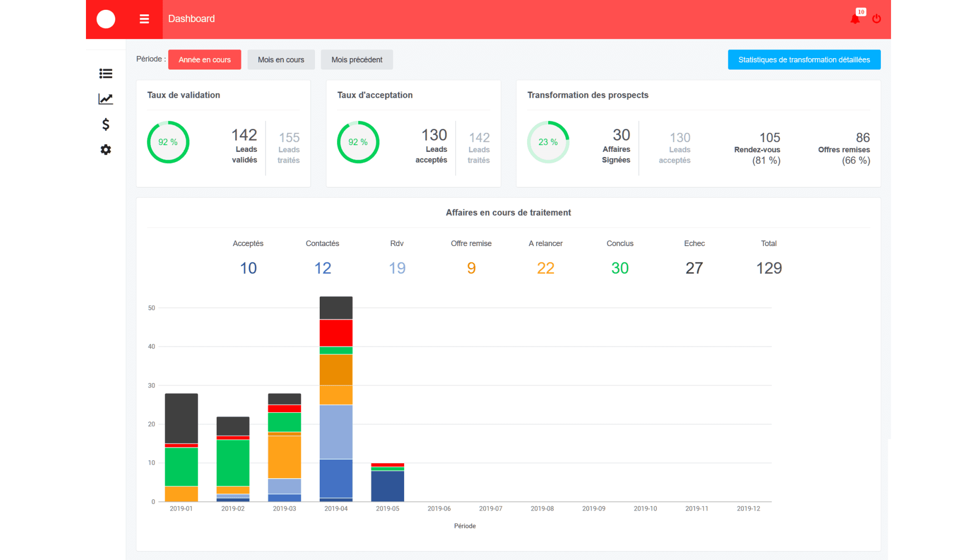977x560 pixels.
Task: Click the Acceptés count 10
Action: [x=248, y=268]
